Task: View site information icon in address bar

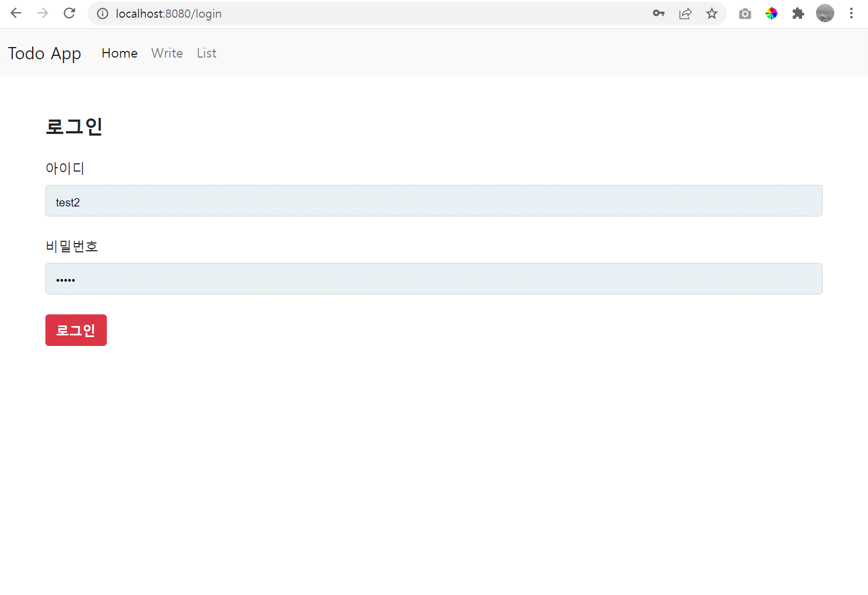Action: tap(102, 14)
